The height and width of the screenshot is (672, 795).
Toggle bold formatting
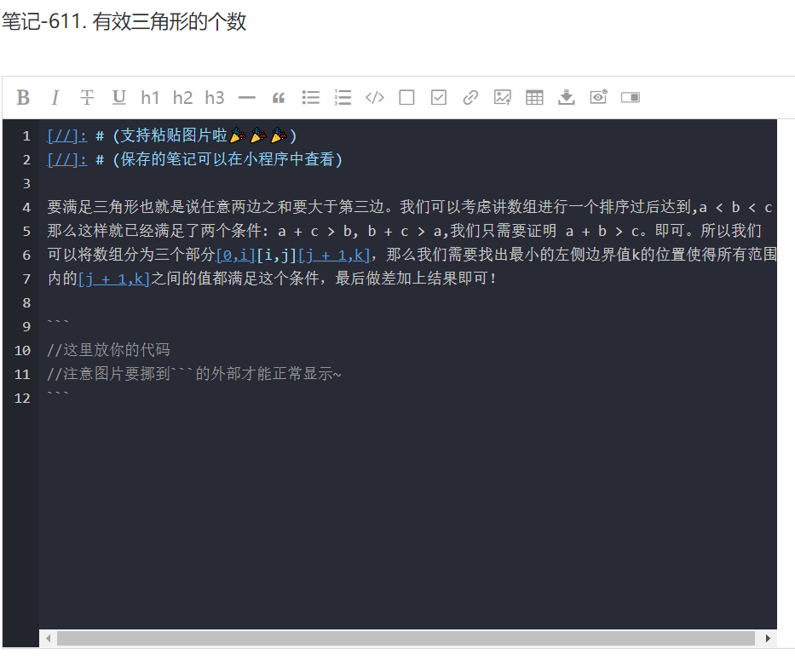tap(23, 97)
